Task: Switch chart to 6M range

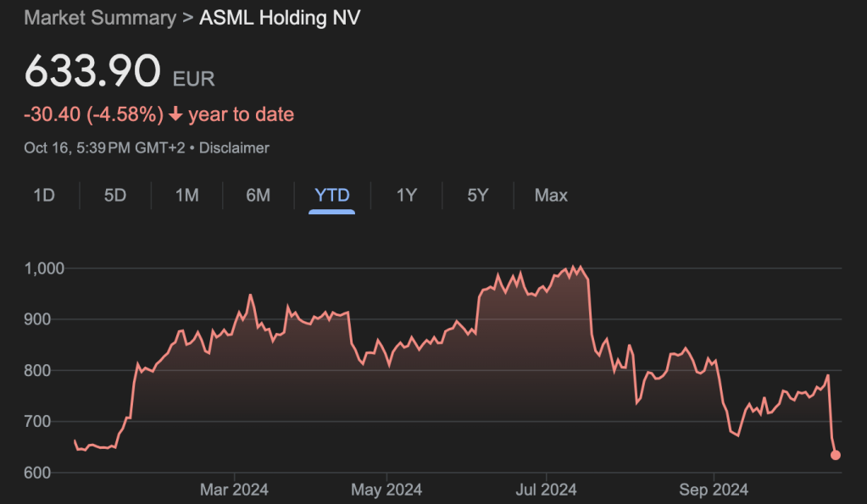Action: click(258, 196)
